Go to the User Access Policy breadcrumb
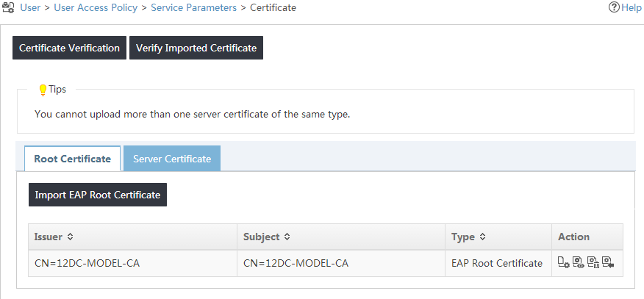 click(96, 8)
